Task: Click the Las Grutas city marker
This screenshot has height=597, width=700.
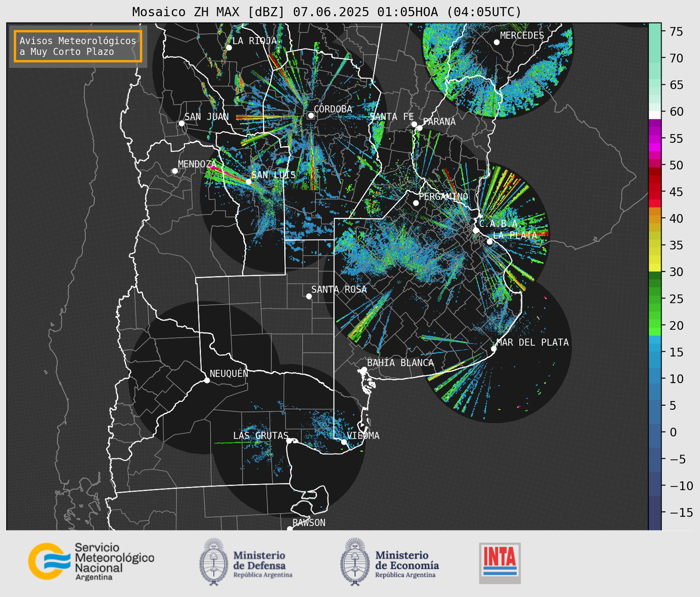Action: 289,441
